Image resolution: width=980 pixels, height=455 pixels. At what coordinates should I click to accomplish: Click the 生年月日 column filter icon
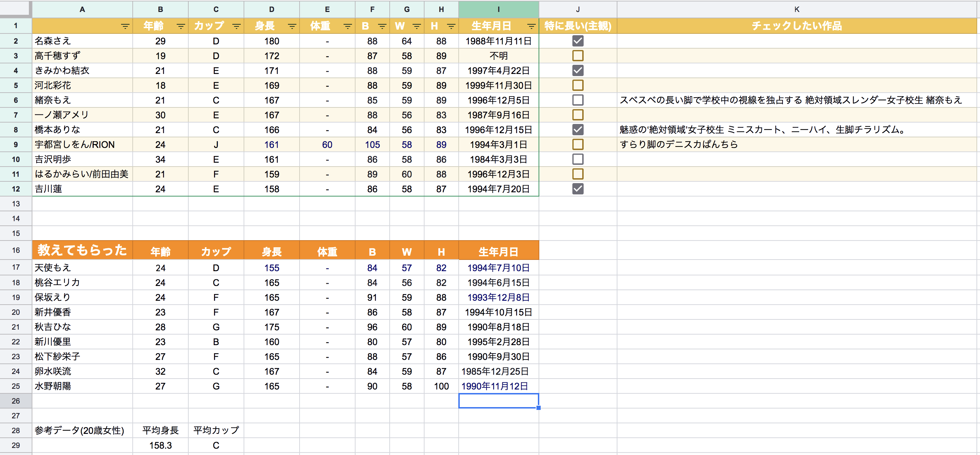tap(531, 26)
